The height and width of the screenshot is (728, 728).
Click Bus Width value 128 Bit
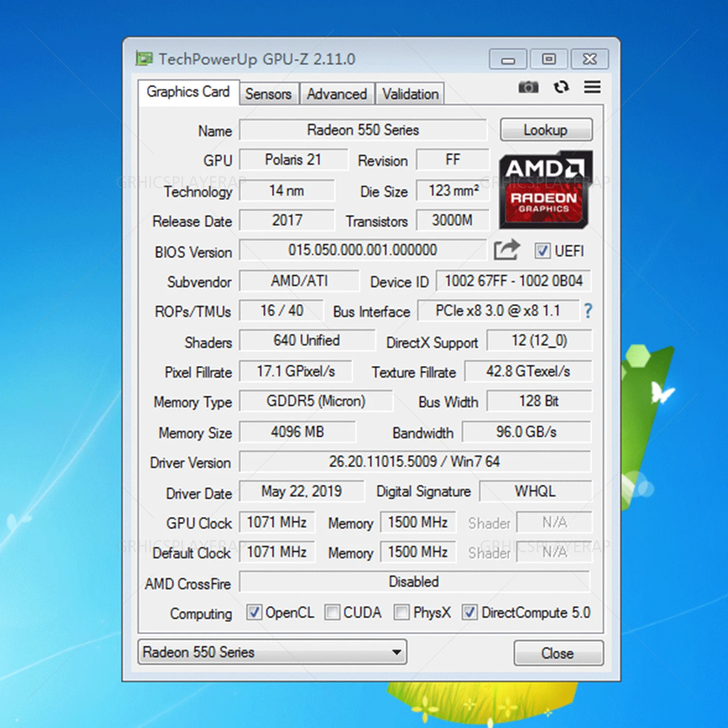[539, 401]
